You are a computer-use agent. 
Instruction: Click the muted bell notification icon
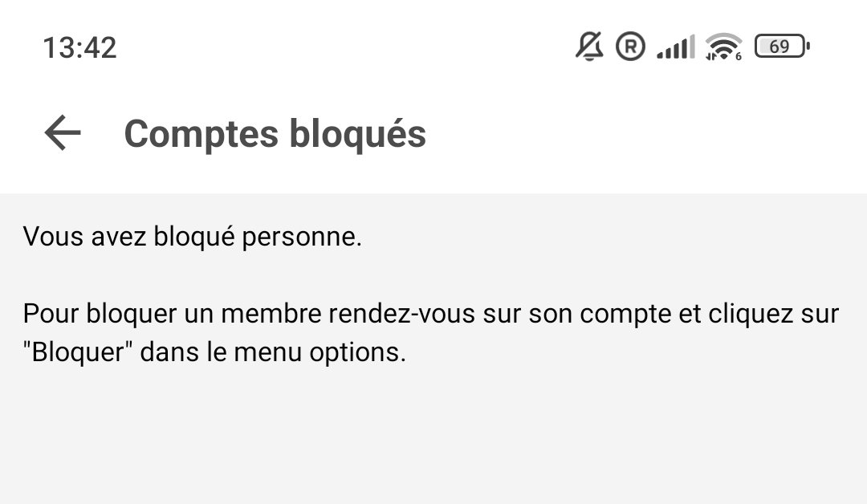tap(590, 47)
